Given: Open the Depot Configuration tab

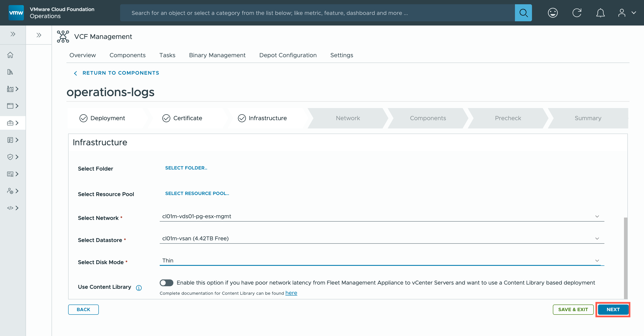Looking at the screenshot, I should tap(288, 55).
